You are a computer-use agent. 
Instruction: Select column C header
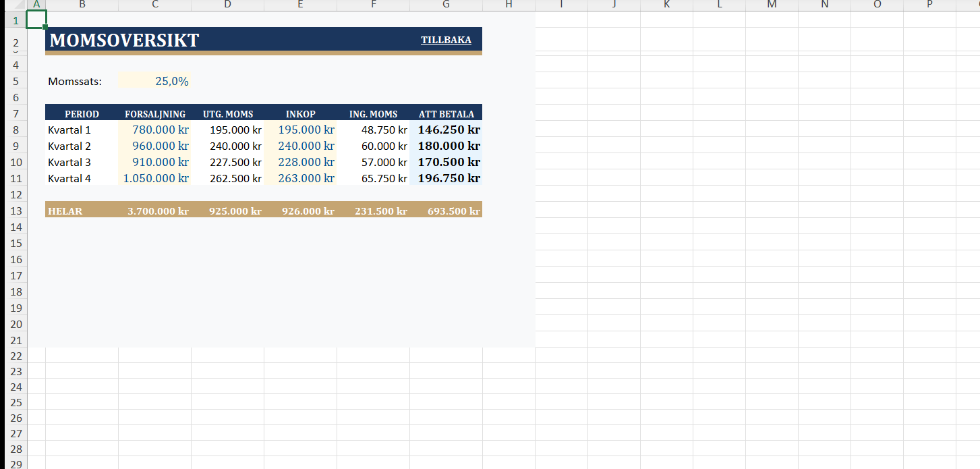[155, 5]
